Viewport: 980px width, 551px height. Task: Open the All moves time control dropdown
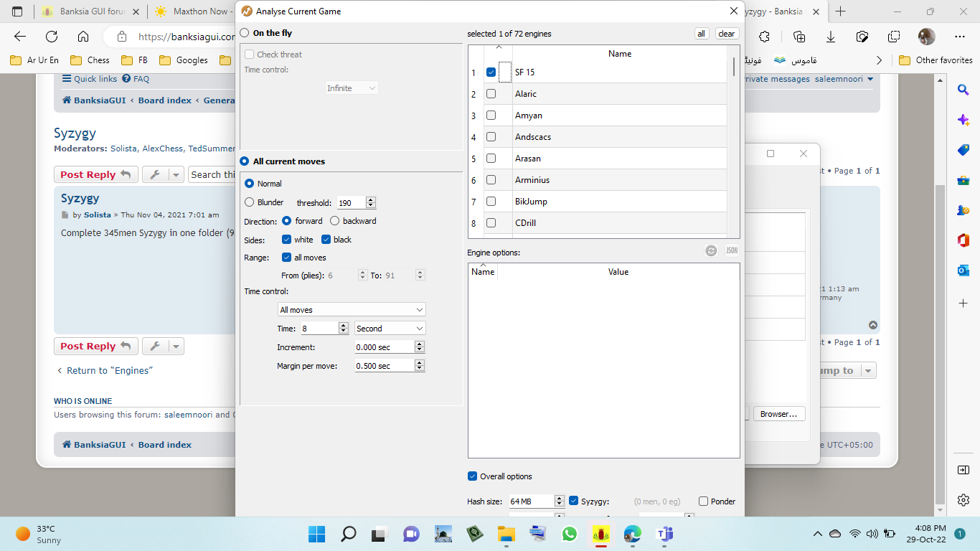coord(352,309)
